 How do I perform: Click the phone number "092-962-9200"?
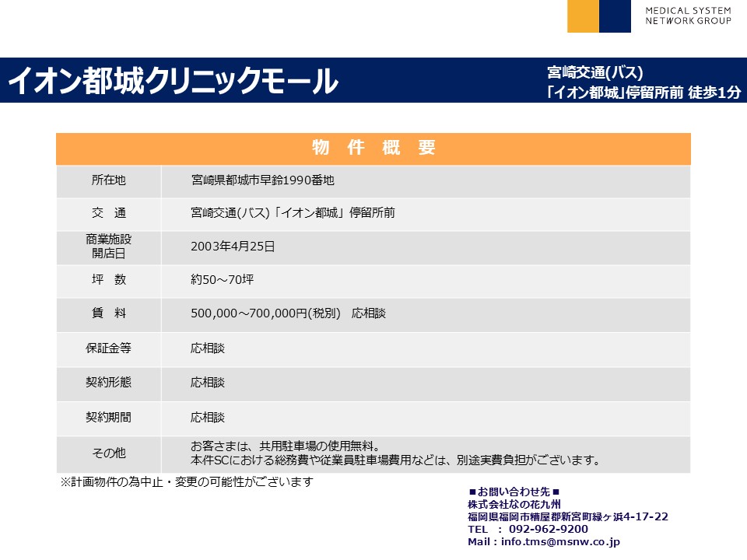549,529
